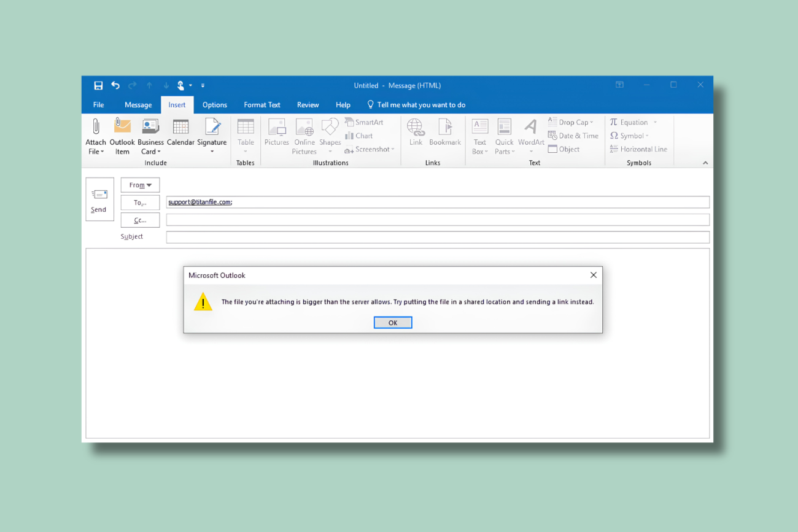Click Touch/Mouse Mode hand icon
The height and width of the screenshot is (532, 798).
181,85
